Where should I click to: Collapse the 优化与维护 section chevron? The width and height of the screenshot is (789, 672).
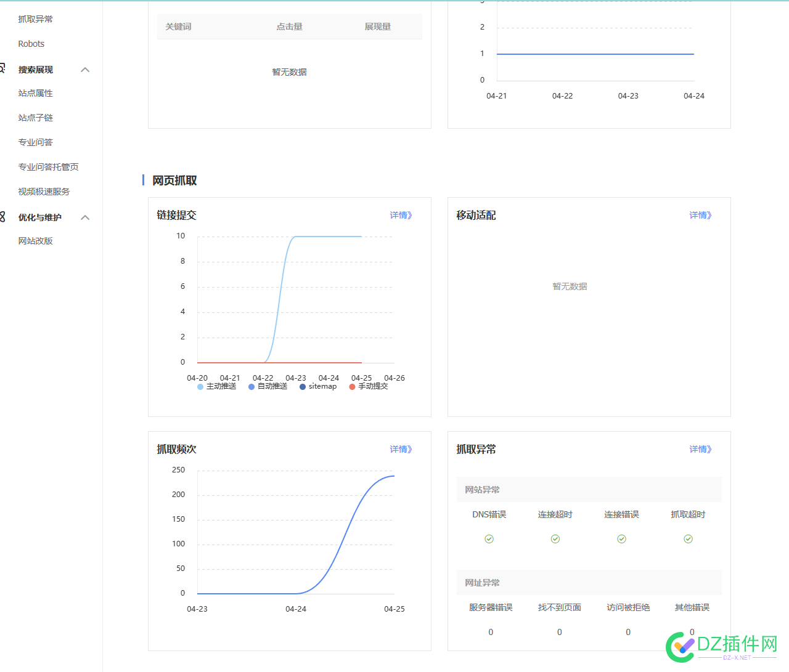point(85,217)
